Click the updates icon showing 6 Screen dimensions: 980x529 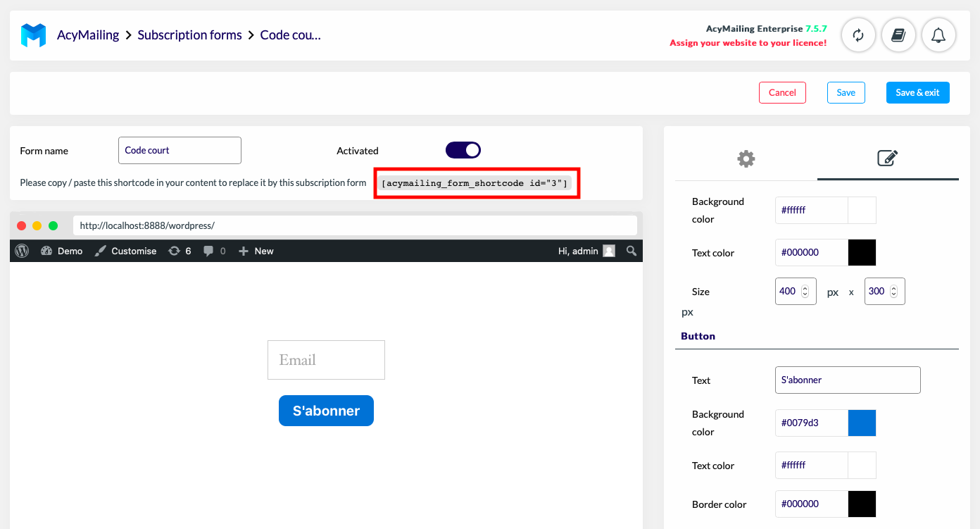coord(174,251)
